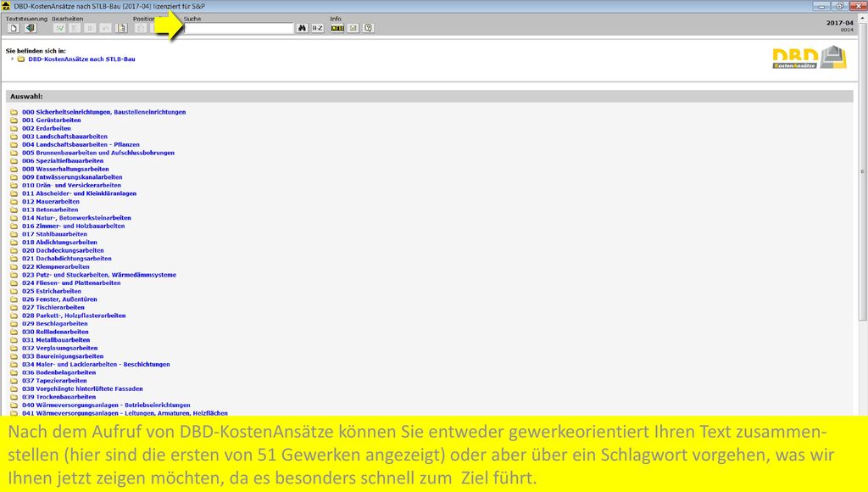Image resolution: width=868 pixels, height=492 pixels.
Task: Click the NEU info icon
Action: 337,28
